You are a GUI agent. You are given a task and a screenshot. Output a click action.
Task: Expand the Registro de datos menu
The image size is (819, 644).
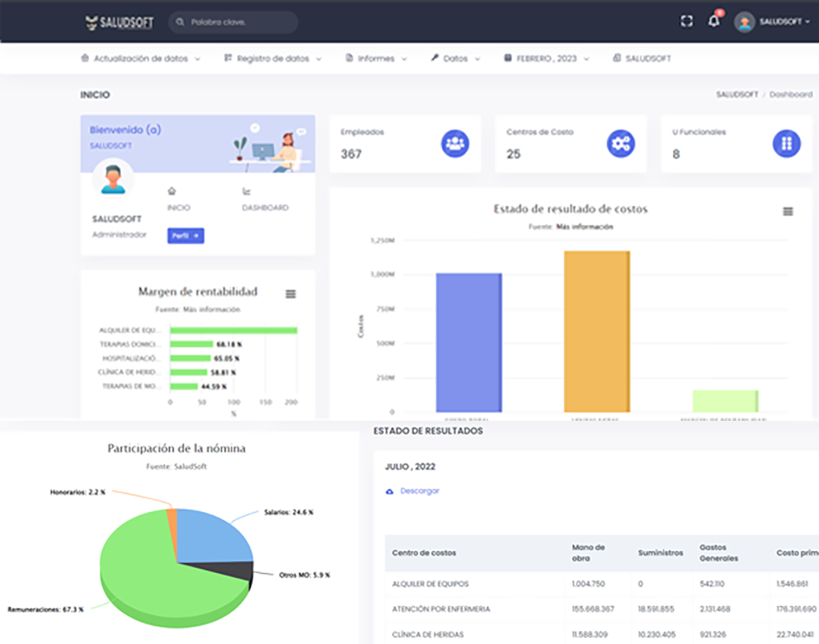[x=273, y=59]
